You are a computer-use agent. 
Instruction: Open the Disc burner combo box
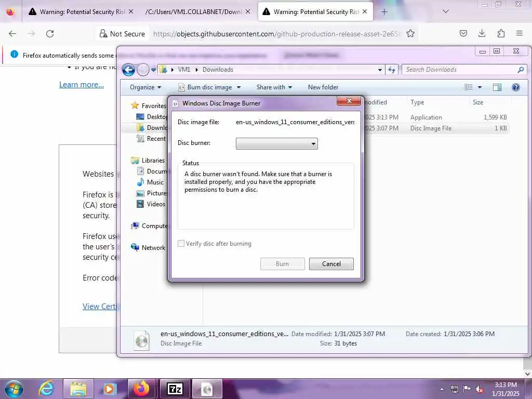pos(277,143)
